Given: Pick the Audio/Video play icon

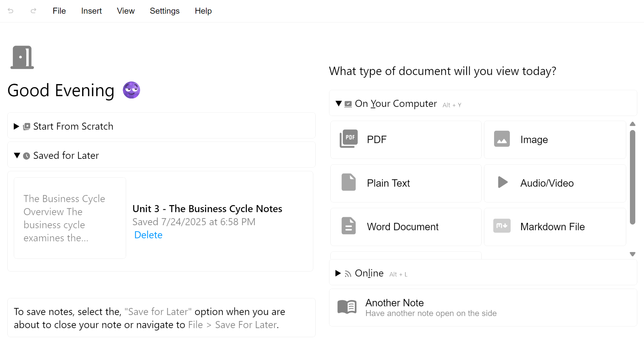Looking at the screenshot, I should pyautogui.click(x=502, y=182).
